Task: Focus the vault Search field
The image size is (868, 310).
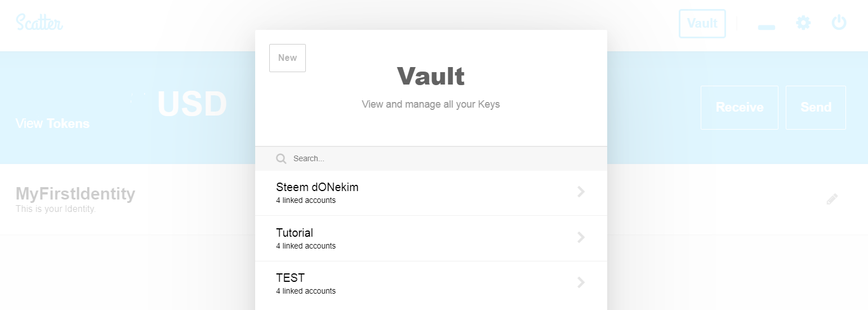Action: pyautogui.click(x=431, y=159)
